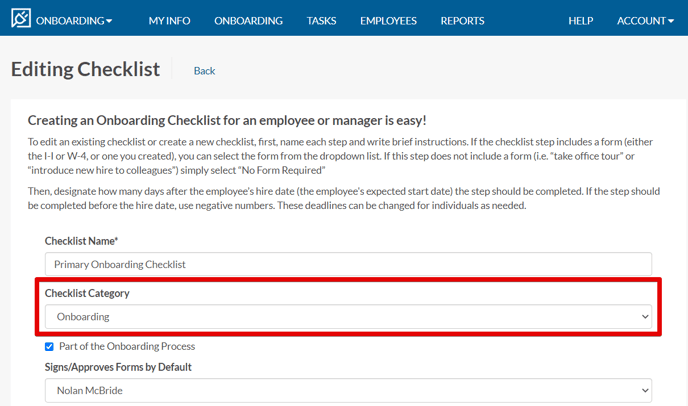Click the app logo icon in header
This screenshot has height=406, width=688.
[x=21, y=18]
